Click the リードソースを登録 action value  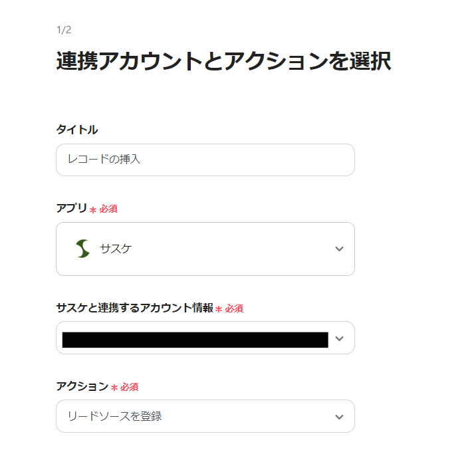(114, 417)
